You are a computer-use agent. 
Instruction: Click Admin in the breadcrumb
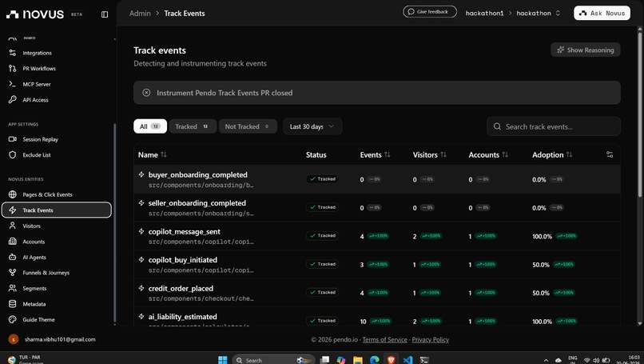point(140,13)
